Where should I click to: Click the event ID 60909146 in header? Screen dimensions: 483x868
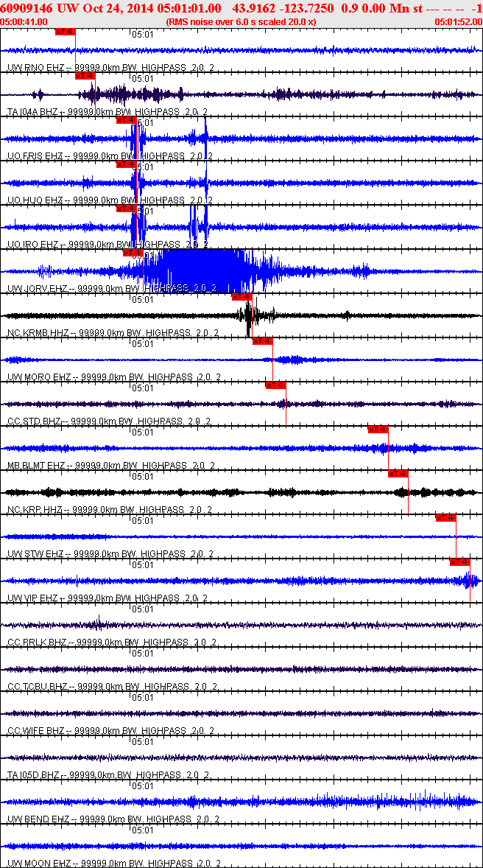[27, 8]
